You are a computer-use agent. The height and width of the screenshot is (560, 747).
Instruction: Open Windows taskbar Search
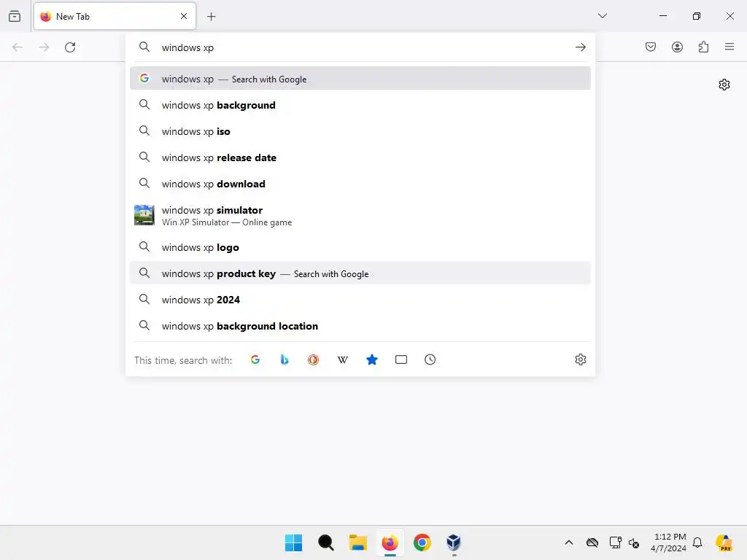click(x=326, y=542)
